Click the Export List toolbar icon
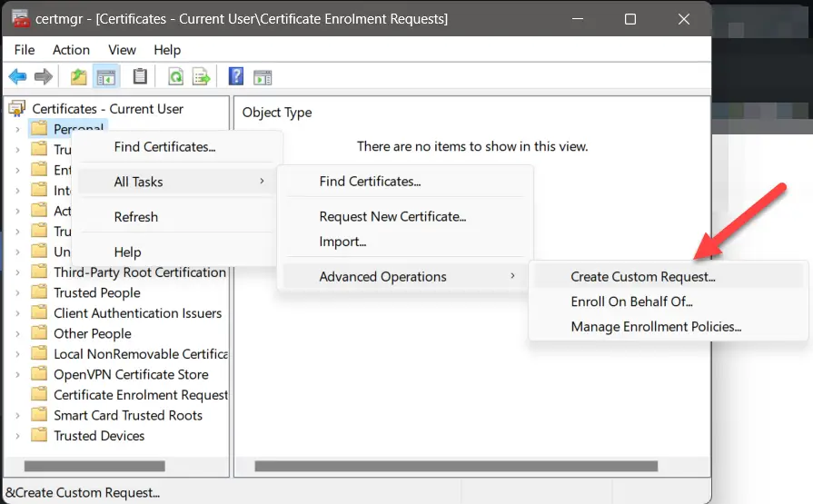The width and height of the screenshot is (813, 504). [x=201, y=77]
